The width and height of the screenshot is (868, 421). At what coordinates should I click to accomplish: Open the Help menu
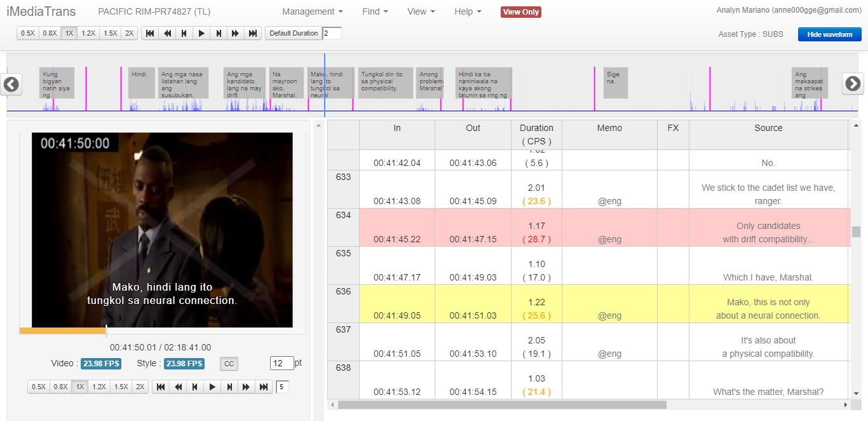pos(468,11)
